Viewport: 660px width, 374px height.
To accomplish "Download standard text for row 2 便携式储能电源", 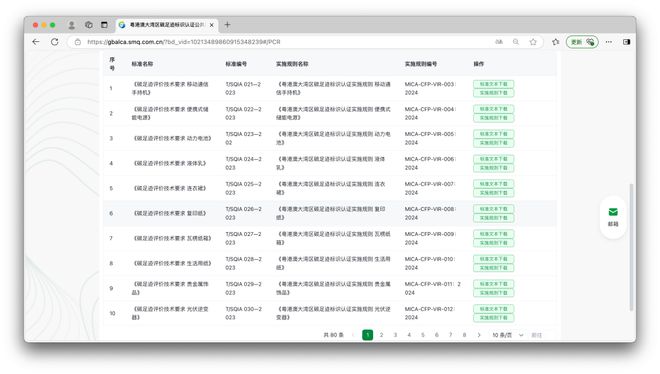I will point(493,109).
